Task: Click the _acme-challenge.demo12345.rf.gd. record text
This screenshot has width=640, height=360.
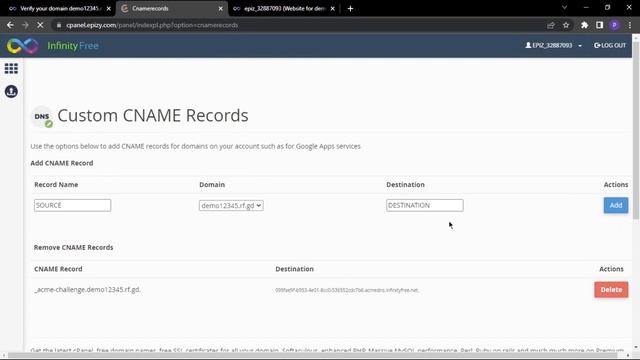Action: [x=87, y=290]
